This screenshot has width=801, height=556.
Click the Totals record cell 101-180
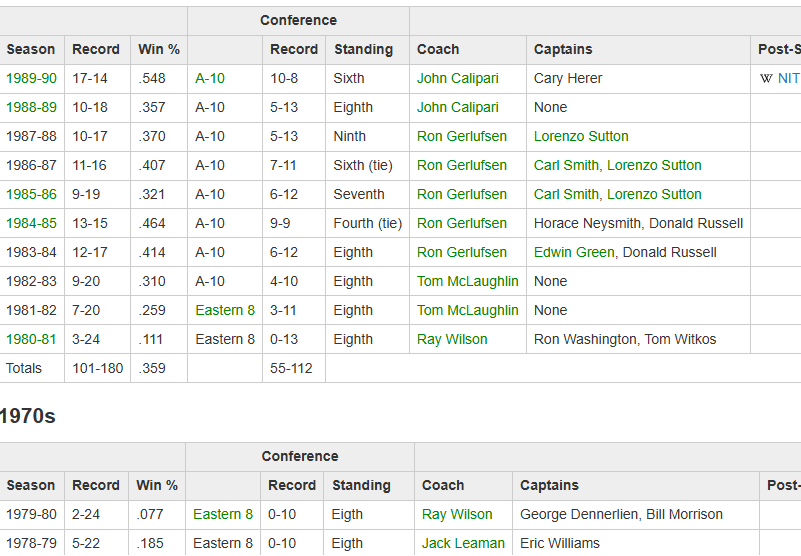pos(98,368)
